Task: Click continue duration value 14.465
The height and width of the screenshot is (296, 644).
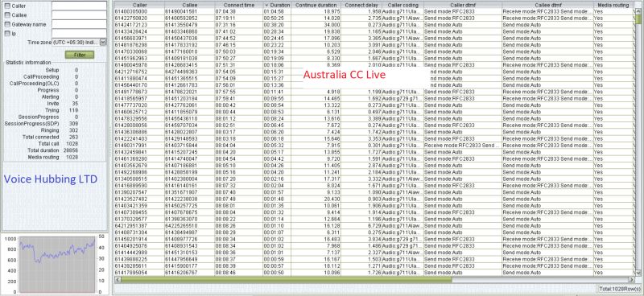Action: click(x=316, y=98)
